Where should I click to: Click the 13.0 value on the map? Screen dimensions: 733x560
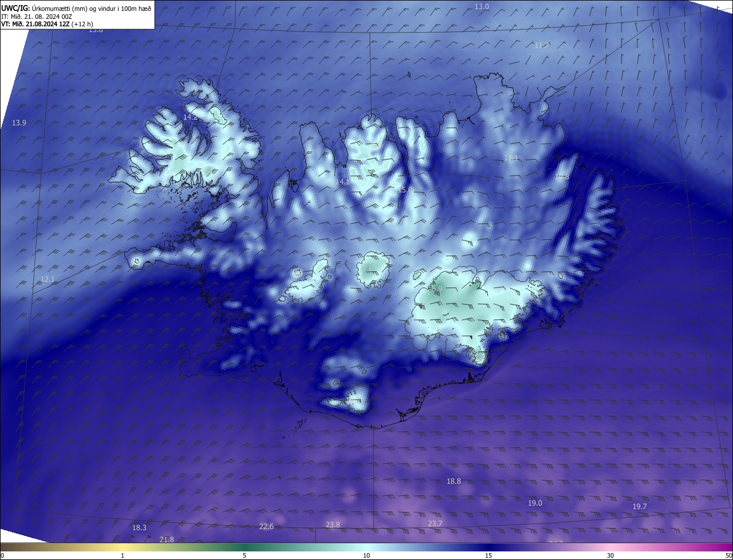click(482, 6)
